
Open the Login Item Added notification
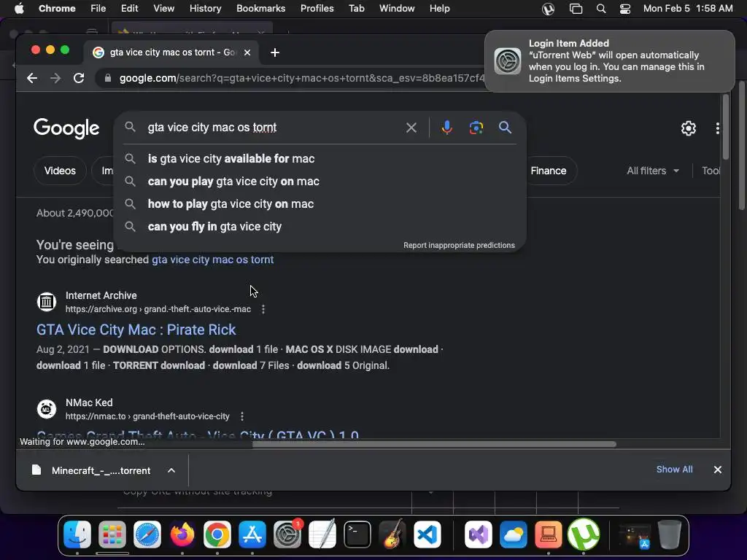[609, 61]
